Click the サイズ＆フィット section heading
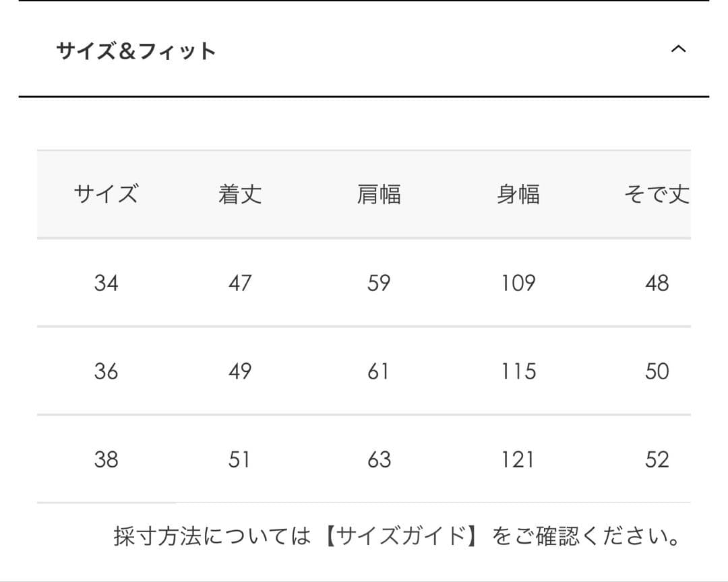 click(135, 51)
